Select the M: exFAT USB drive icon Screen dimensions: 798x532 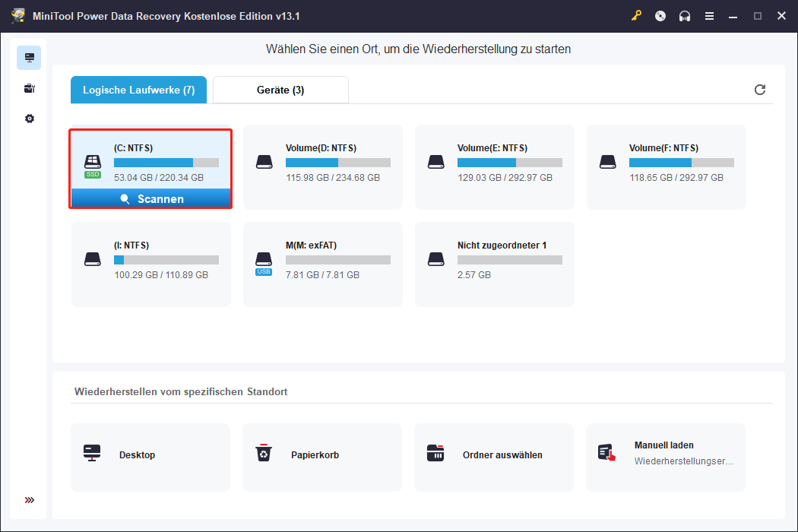[x=264, y=263]
